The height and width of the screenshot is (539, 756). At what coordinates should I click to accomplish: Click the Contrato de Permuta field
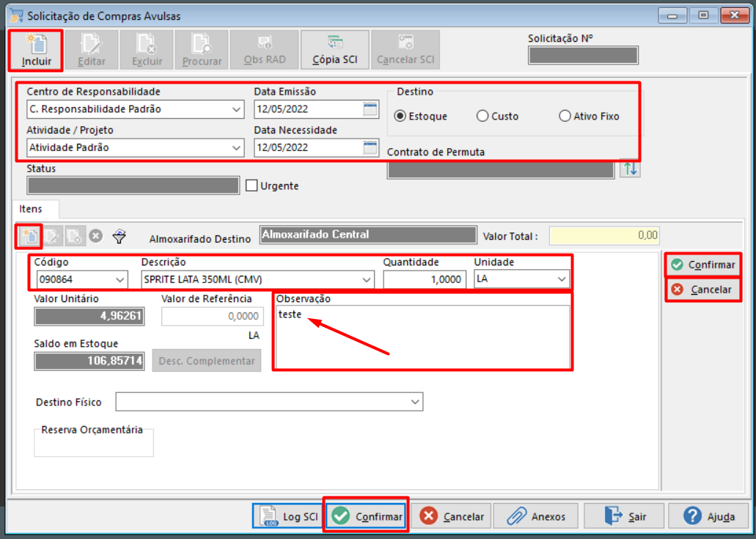pos(501,169)
